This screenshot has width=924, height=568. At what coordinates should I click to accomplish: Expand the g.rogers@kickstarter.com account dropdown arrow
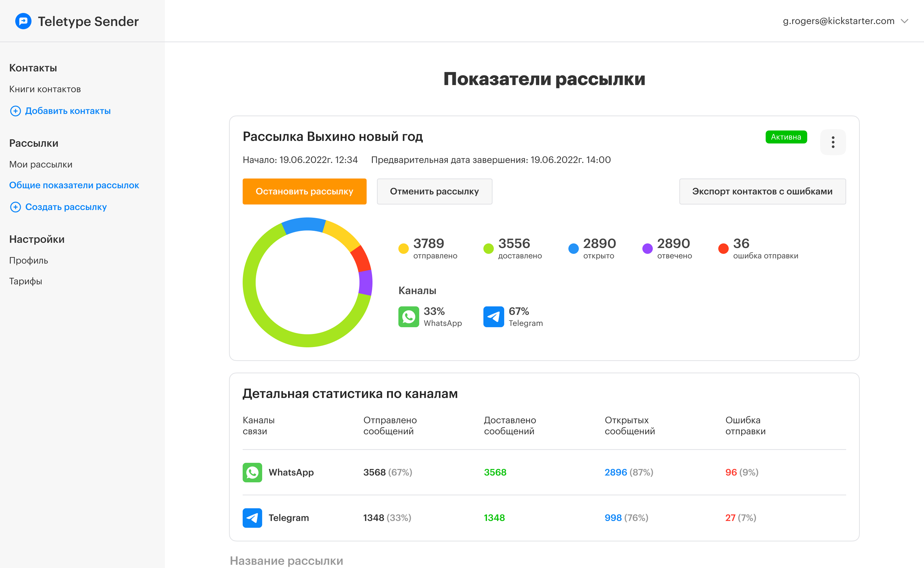click(x=905, y=21)
